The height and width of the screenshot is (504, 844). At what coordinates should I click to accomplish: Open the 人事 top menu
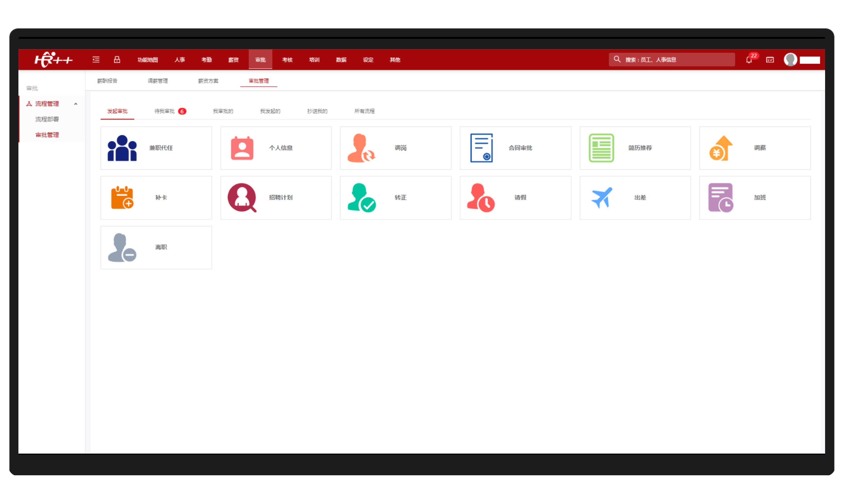(x=180, y=60)
